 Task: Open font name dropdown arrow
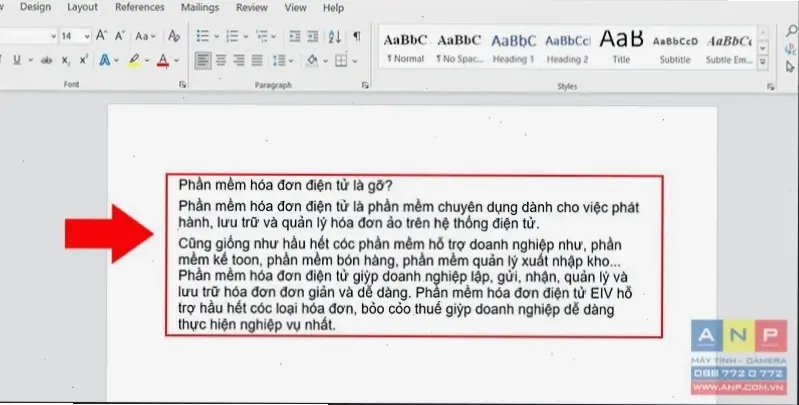(x=53, y=36)
